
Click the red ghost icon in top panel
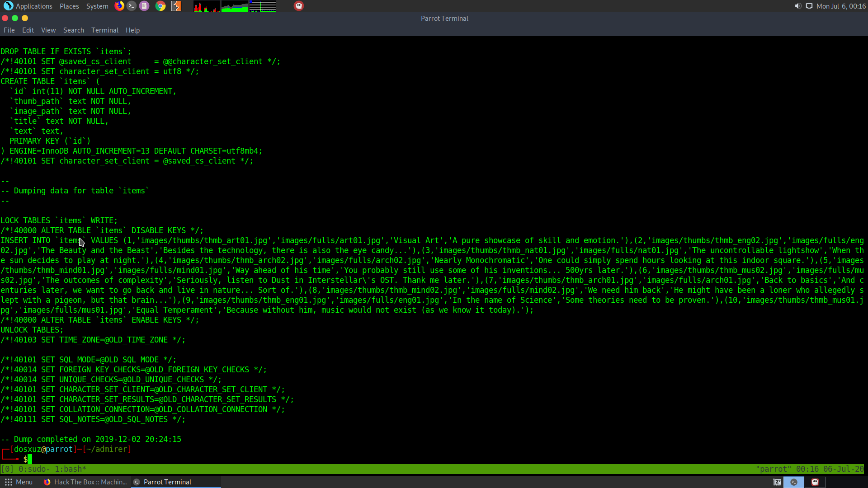[x=299, y=6]
